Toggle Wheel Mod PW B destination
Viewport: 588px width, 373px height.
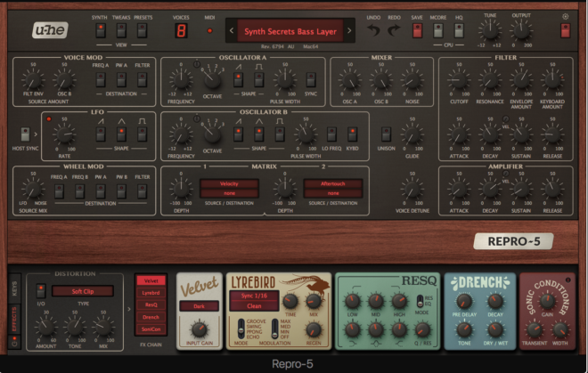point(121,191)
